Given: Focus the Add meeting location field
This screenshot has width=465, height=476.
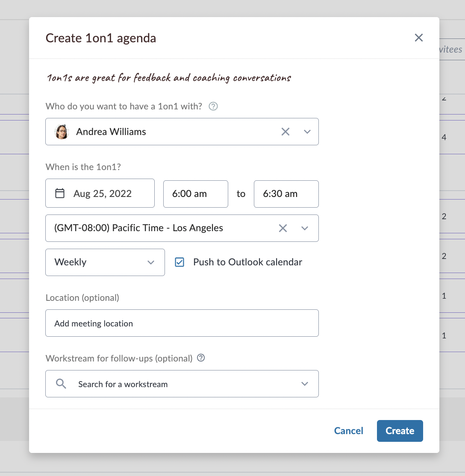Looking at the screenshot, I should tap(182, 323).
